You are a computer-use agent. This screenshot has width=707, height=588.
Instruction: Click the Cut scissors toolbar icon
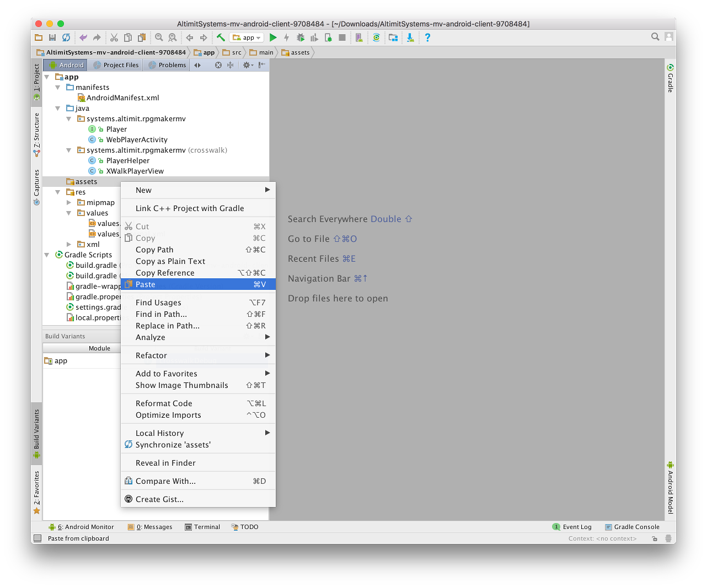114,37
